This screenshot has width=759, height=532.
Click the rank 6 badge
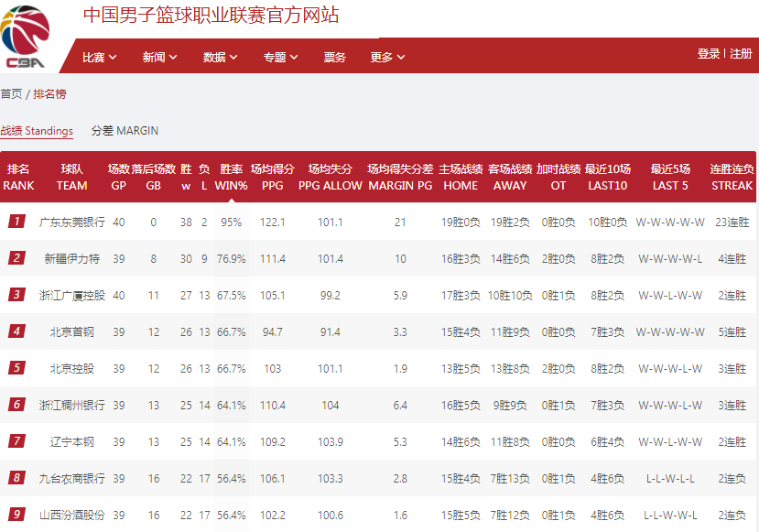pyautogui.click(x=17, y=405)
